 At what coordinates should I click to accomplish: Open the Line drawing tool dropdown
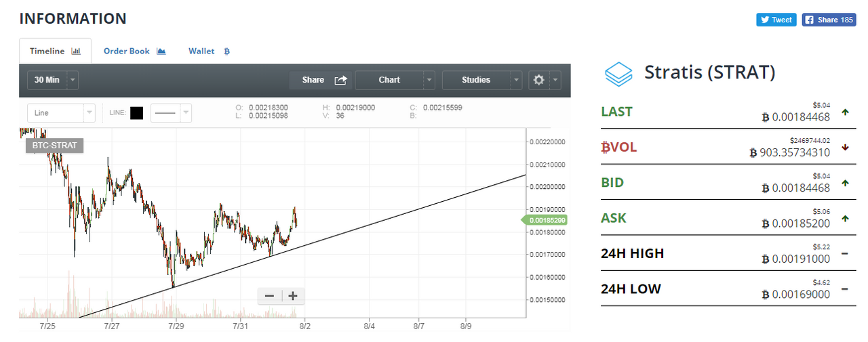point(61,113)
